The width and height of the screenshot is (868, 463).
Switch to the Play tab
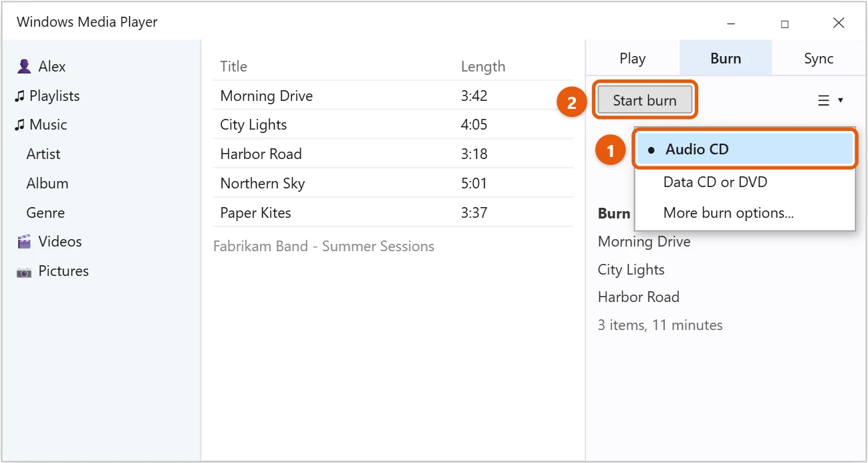click(x=633, y=58)
